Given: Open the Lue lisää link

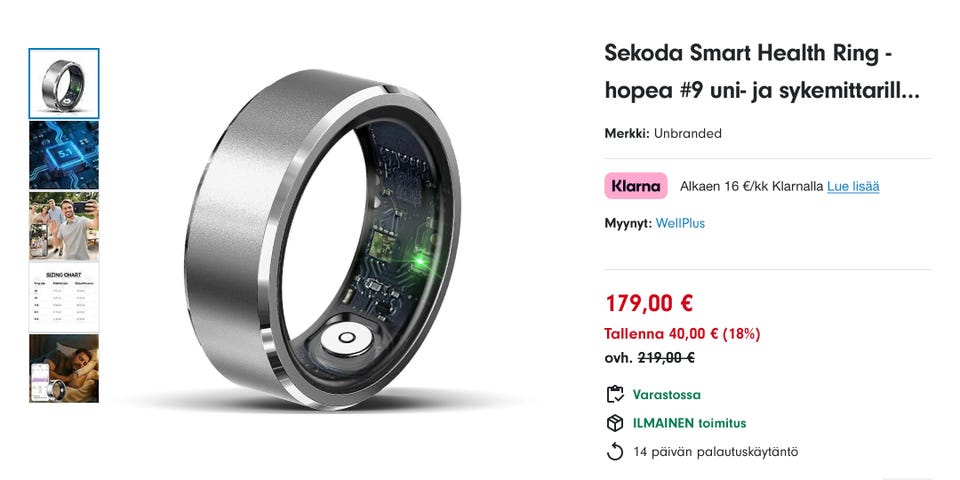Looking at the screenshot, I should (853, 186).
